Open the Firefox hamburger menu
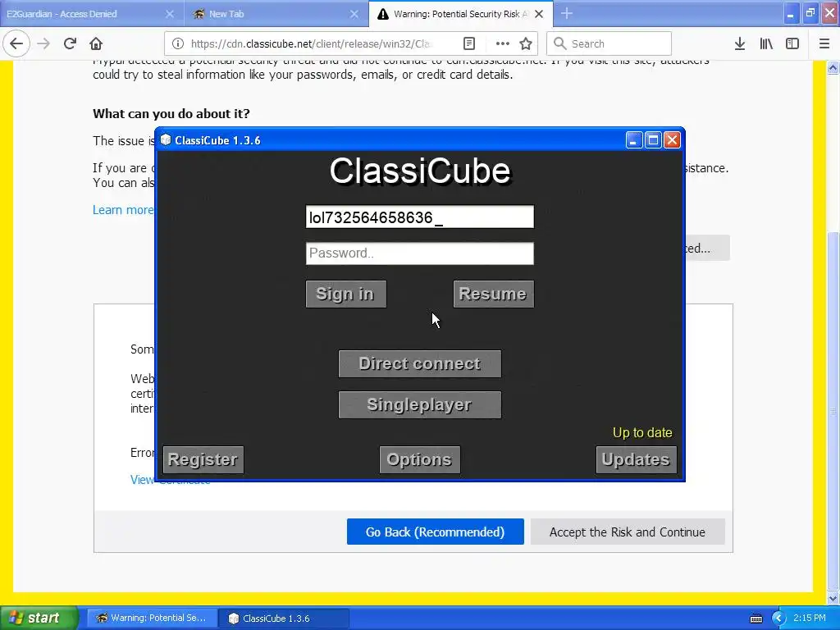This screenshot has width=840, height=630. (824, 44)
